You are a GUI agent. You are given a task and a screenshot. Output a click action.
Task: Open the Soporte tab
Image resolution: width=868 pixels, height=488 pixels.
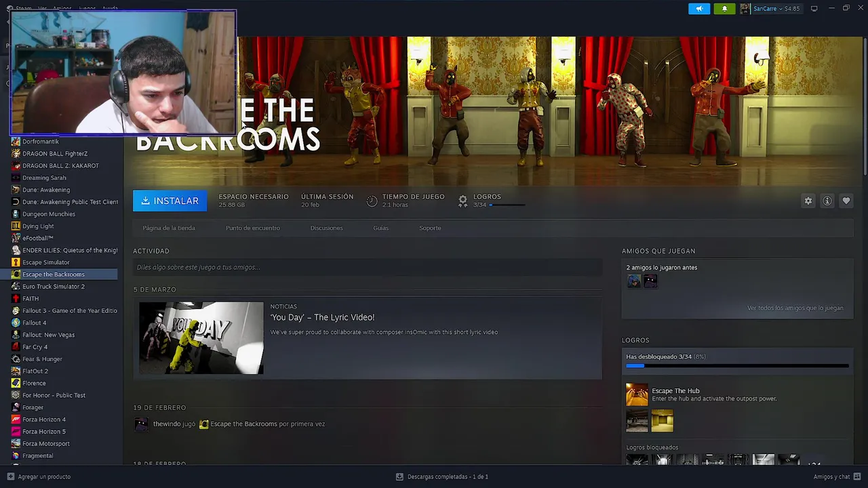click(x=430, y=228)
